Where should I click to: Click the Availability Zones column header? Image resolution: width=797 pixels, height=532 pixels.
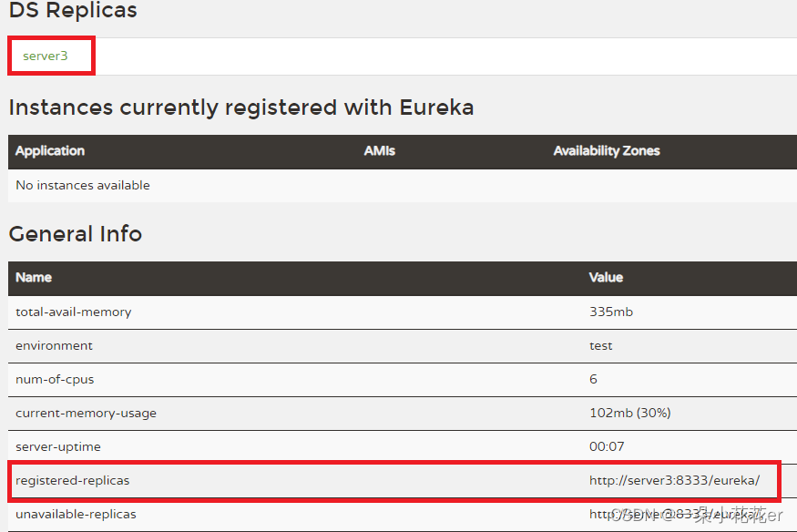[607, 151]
